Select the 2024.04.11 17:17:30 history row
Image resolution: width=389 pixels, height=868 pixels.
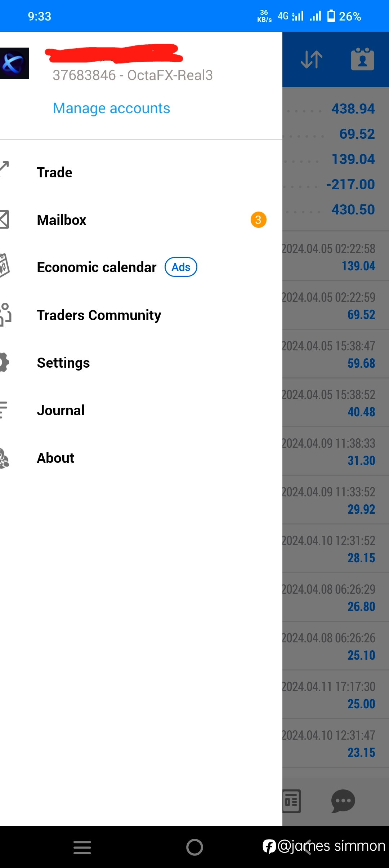(336, 695)
